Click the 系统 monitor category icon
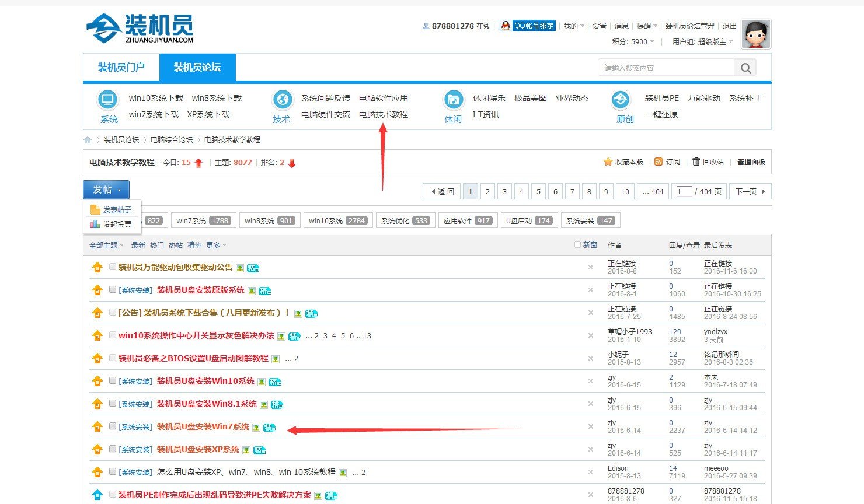Image resolution: width=864 pixels, height=504 pixels. coord(107,100)
